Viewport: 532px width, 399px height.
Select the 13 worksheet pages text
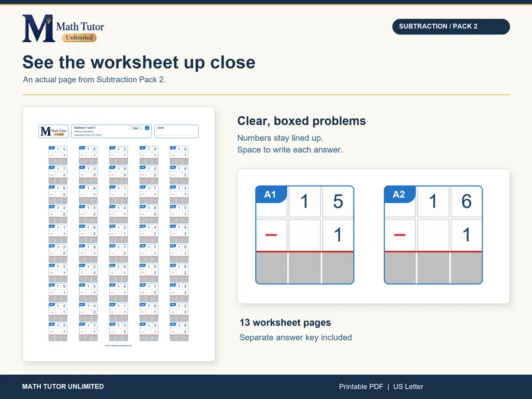click(x=286, y=323)
